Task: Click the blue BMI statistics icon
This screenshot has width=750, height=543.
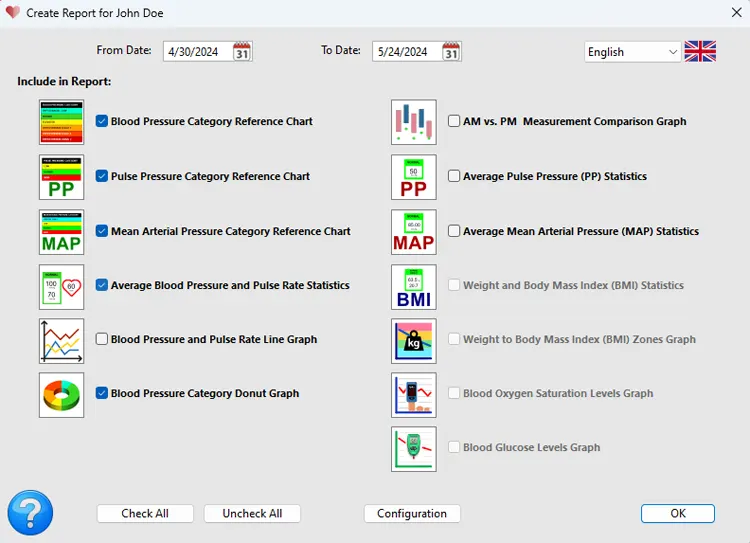Action: pos(413,286)
